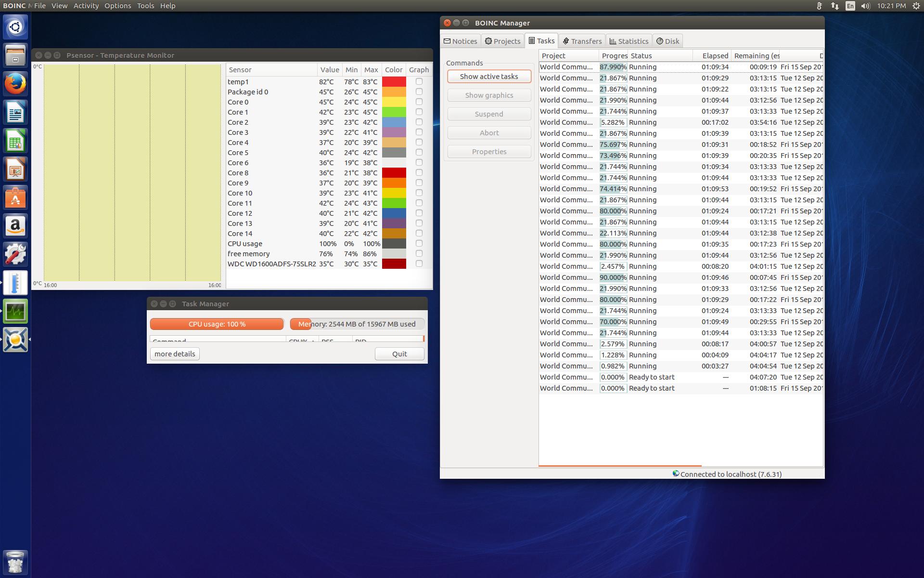Launch Firefox from the dock
Image resolution: width=924 pixels, height=578 pixels.
point(15,83)
